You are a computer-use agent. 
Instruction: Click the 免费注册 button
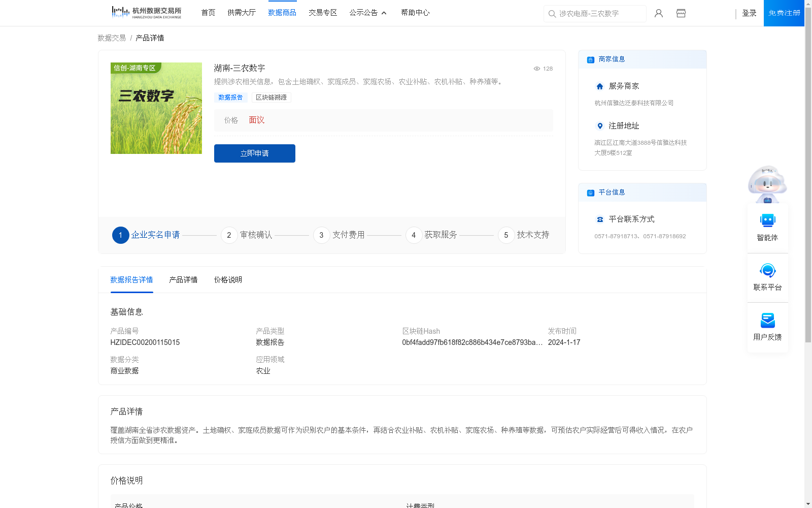click(784, 13)
